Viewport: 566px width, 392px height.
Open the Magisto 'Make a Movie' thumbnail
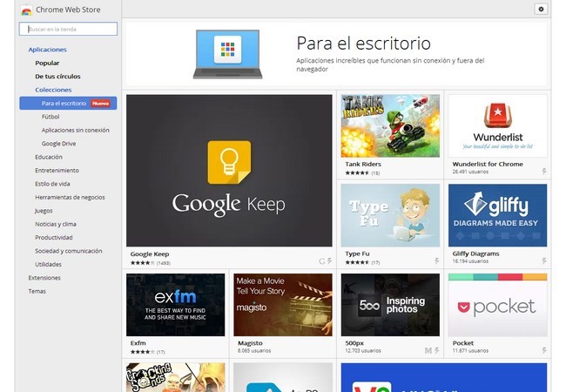pos(283,305)
